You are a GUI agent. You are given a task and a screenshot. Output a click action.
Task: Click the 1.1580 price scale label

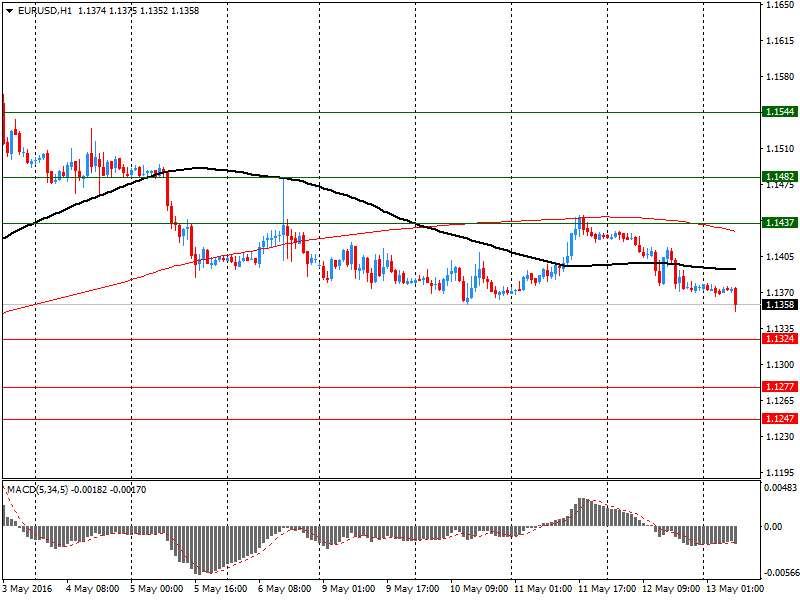pyautogui.click(x=780, y=77)
